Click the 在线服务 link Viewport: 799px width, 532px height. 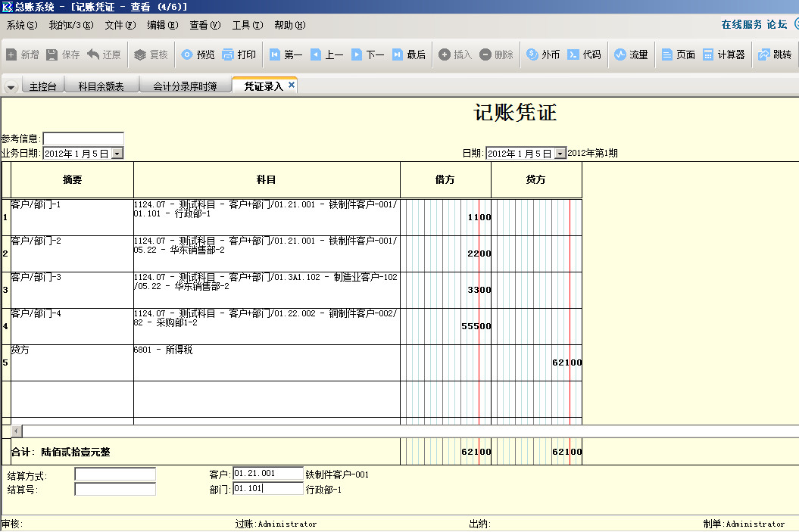[x=741, y=24]
